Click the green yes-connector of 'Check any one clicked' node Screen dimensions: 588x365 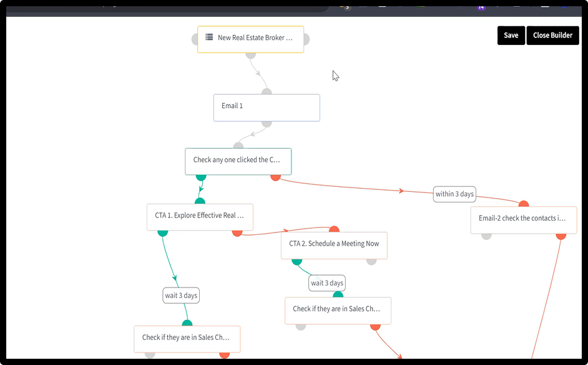[x=201, y=177]
